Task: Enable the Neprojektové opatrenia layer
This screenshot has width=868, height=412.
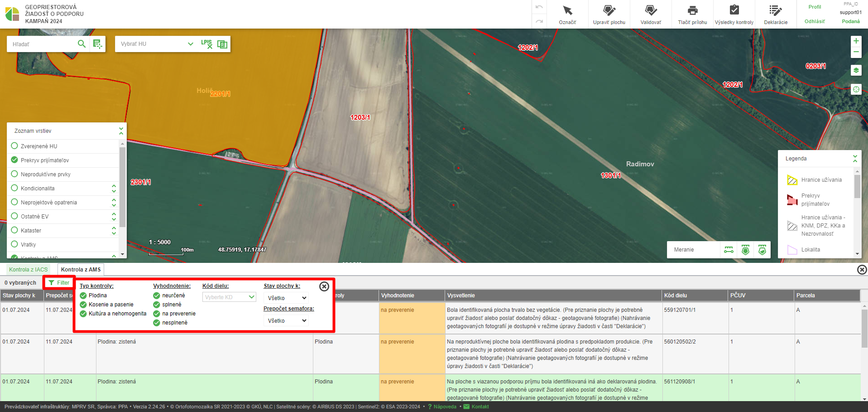Action: point(14,202)
